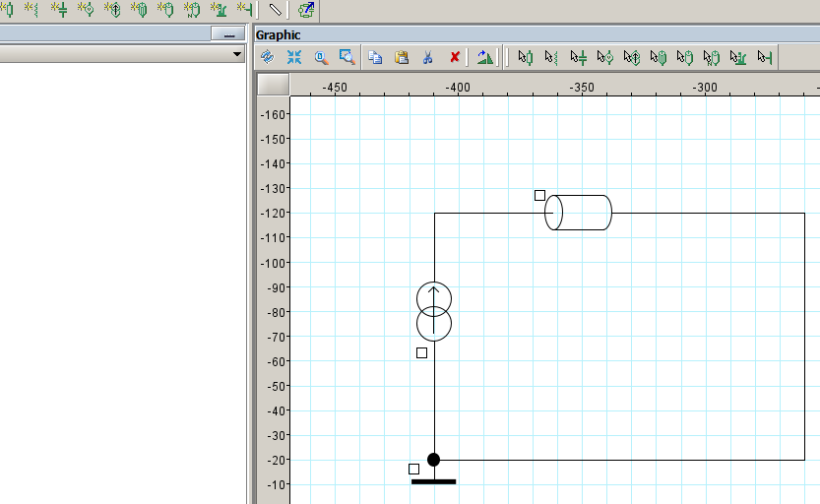Click the copy icon in the Graphic toolbar
The height and width of the screenshot is (504, 820).
[x=375, y=57]
